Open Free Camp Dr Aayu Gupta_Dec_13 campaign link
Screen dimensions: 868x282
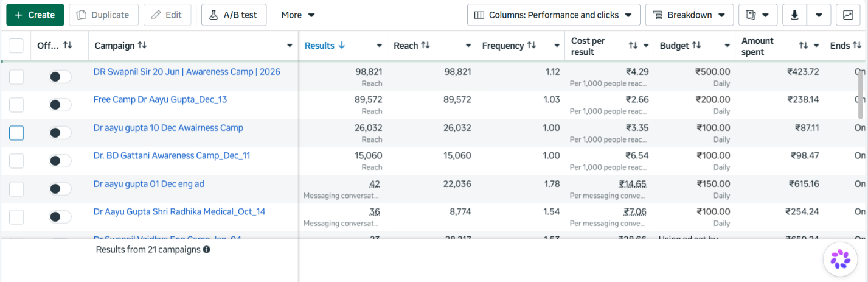pyautogui.click(x=160, y=99)
